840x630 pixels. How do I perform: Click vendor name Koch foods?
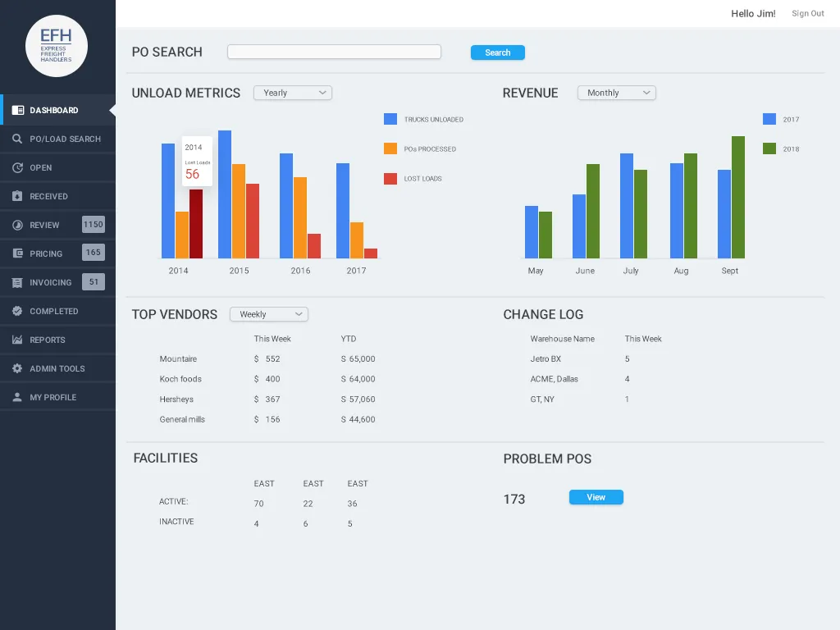pos(180,379)
